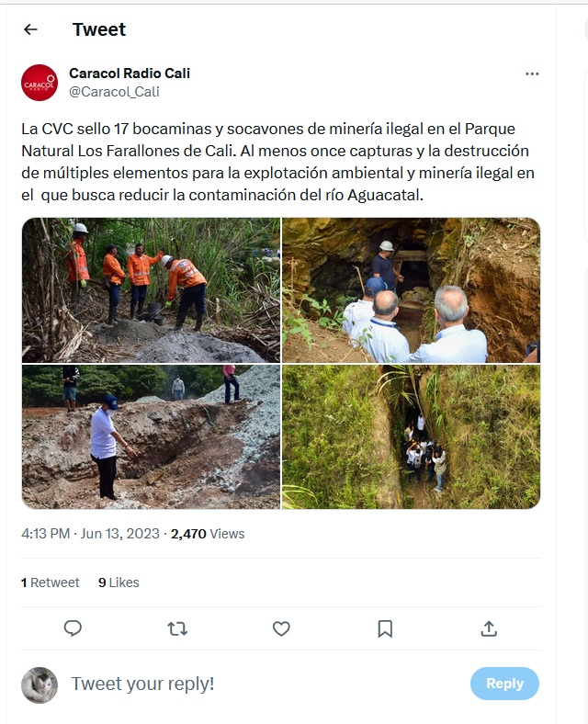Open Caracol Radio avatar logo

pyautogui.click(x=40, y=83)
